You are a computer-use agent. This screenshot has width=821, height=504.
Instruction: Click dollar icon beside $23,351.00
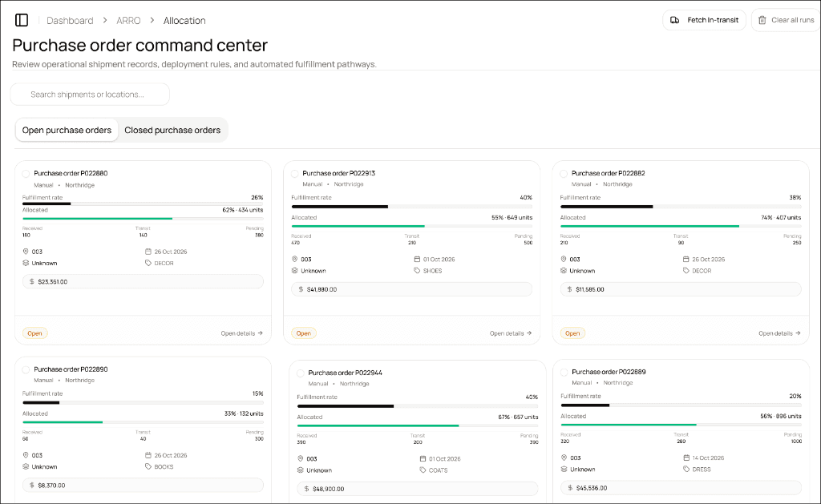[32, 281]
